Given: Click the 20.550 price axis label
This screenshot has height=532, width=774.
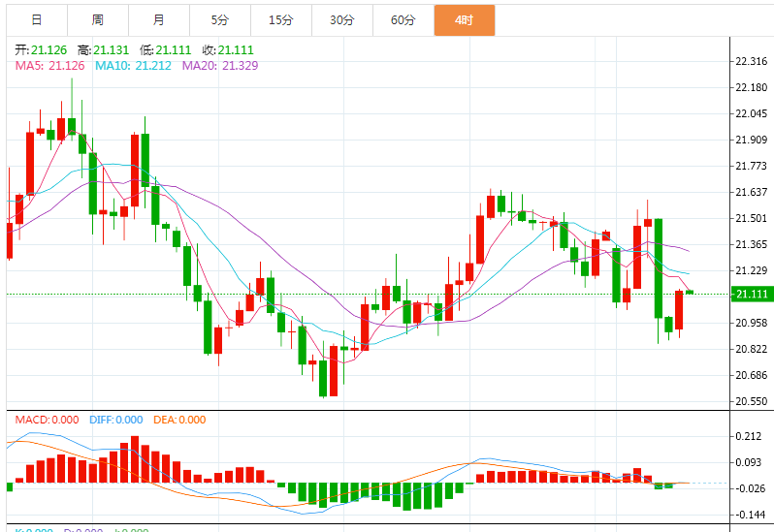Looking at the screenshot, I should click(x=752, y=401).
